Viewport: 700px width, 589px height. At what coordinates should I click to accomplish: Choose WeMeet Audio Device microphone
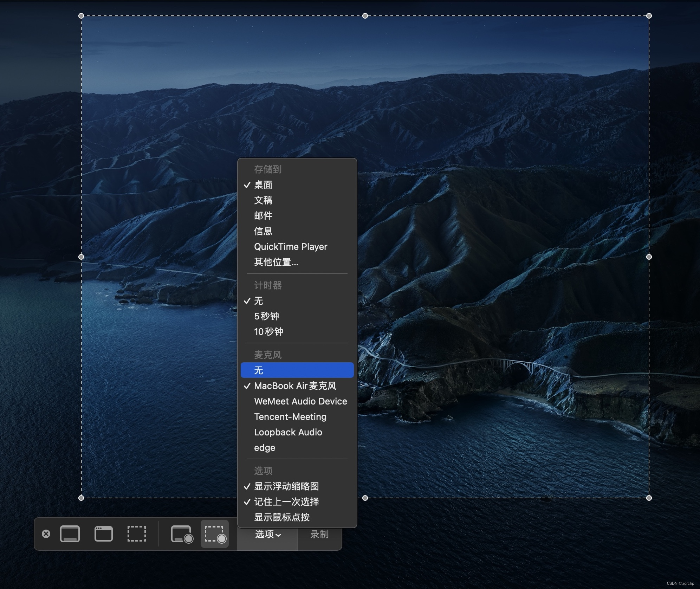click(x=300, y=401)
